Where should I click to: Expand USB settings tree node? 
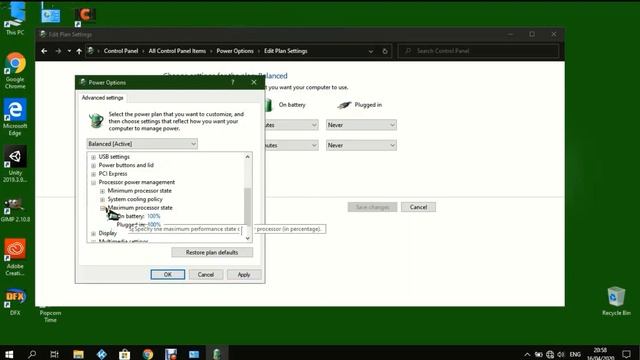pos(93,157)
